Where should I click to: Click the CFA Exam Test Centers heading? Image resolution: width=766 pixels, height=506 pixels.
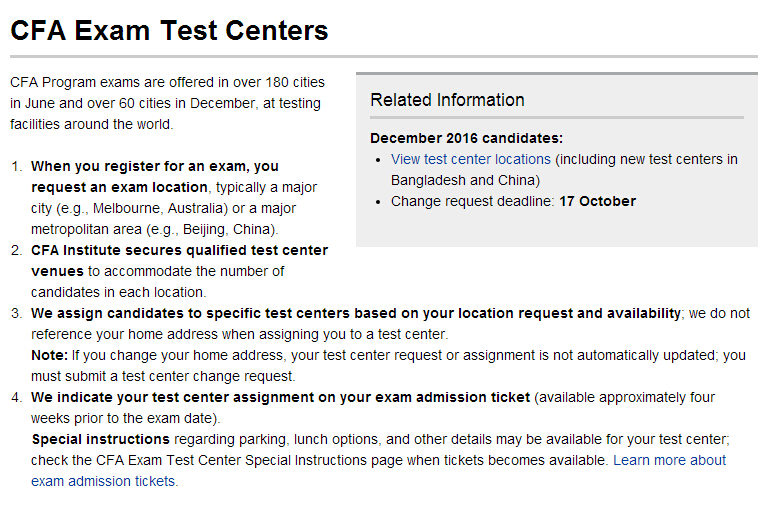click(x=169, y=31)
